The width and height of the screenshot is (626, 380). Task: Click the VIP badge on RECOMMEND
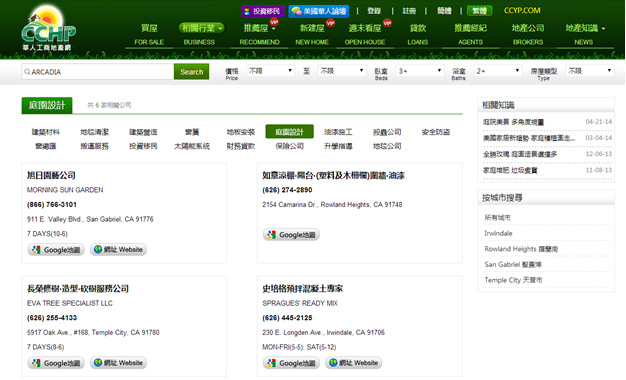[x=274, y=22]
